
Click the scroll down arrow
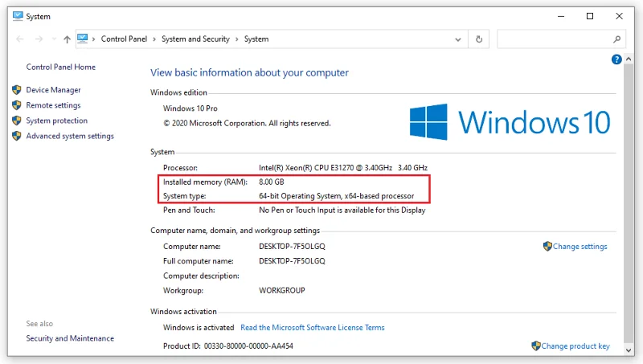(629, 350)
